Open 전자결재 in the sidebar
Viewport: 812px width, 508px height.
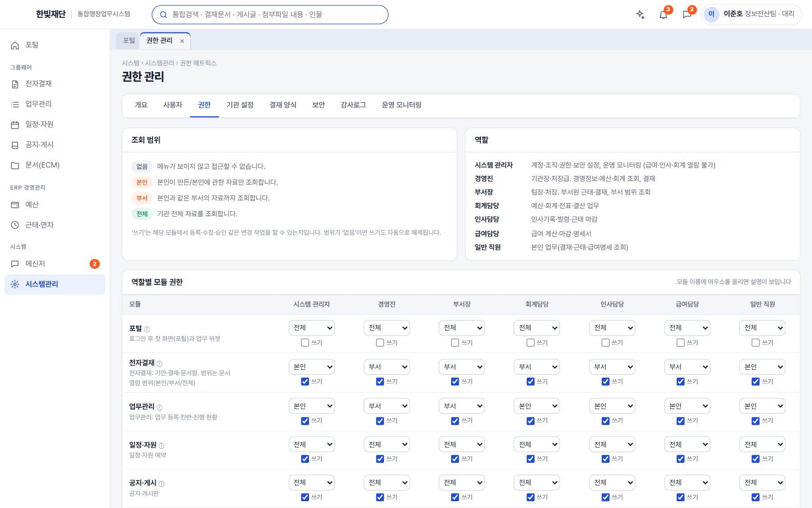(55, 84)
